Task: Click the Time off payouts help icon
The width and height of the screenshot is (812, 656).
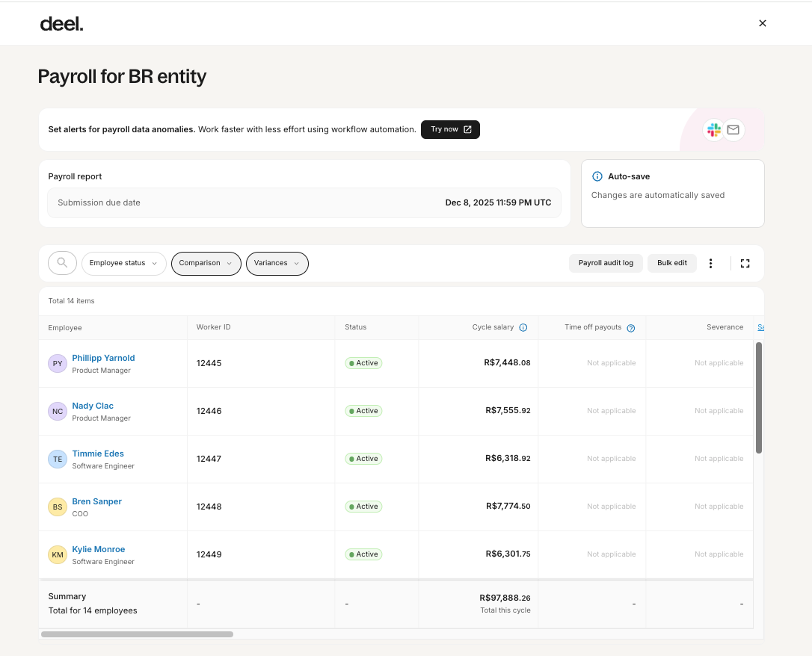Action: point(631,328)
